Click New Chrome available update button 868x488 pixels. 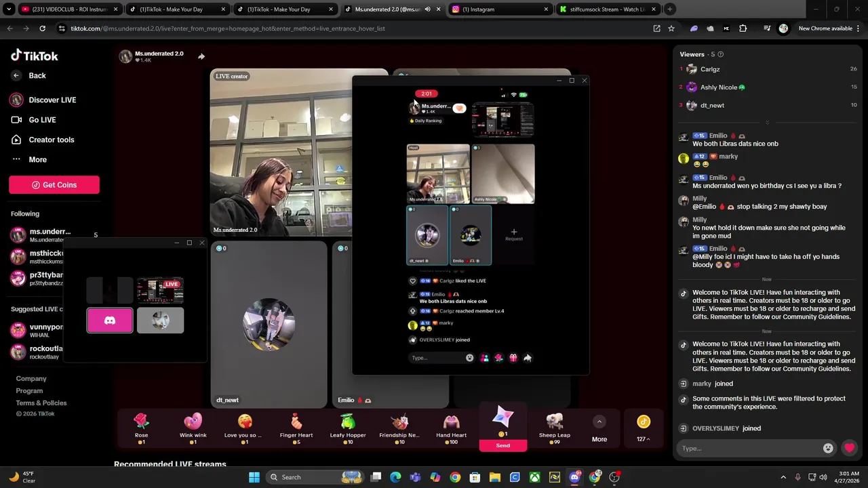[x=825, y=28]
